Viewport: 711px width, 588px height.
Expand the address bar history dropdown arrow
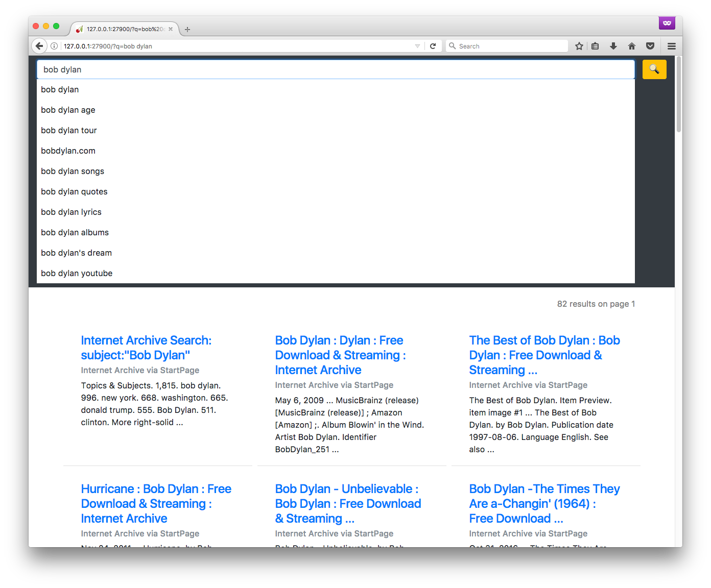(417, 46)
